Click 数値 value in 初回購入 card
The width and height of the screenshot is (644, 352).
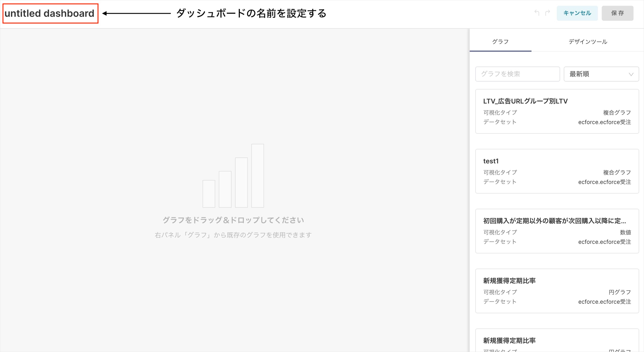625,232
